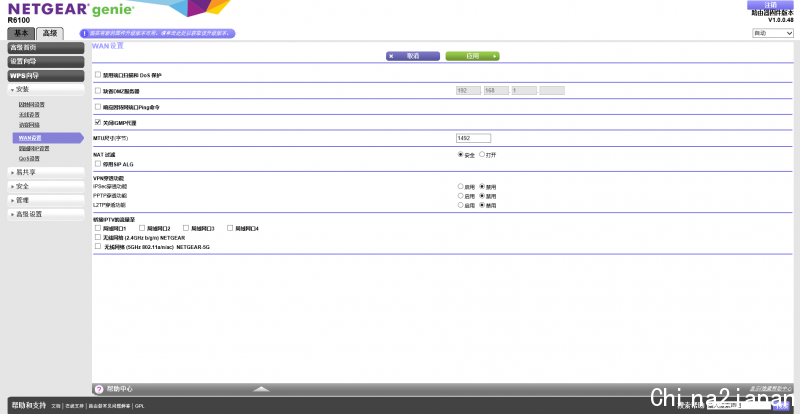Click the green 应用 Apply button
The height and width of the screenshot is (414, 800).
pos(472,56)
